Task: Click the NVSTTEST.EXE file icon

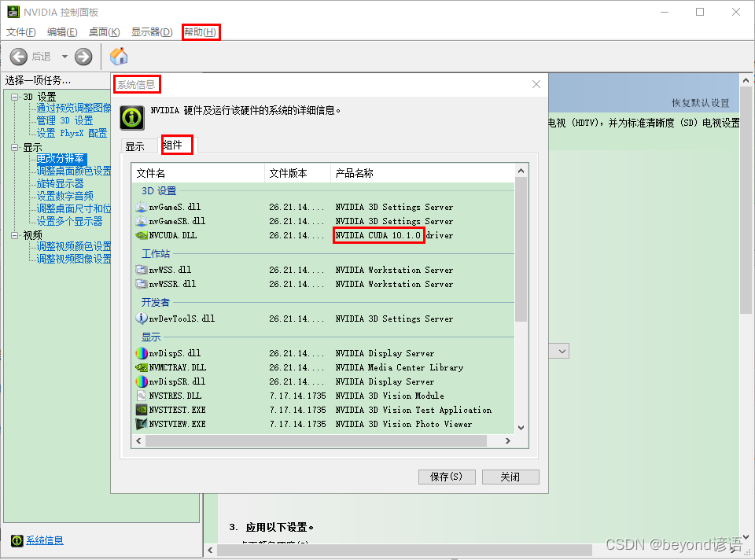Action: click(141, 410)
